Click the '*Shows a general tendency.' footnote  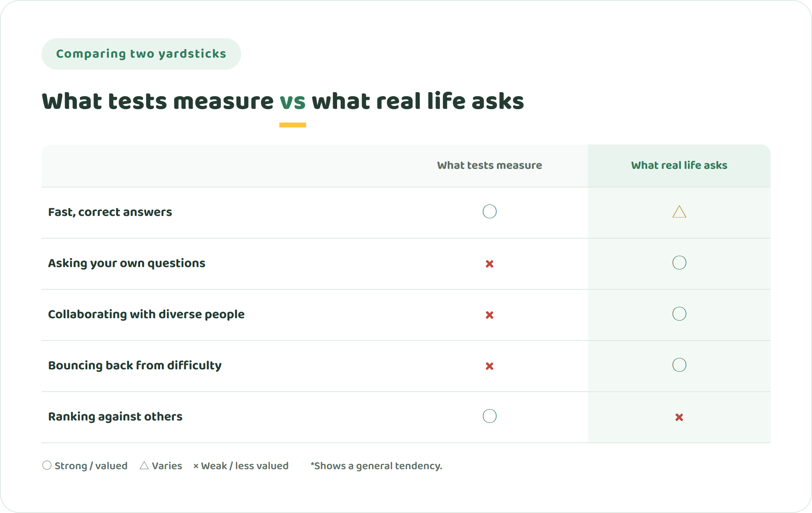(376, 466)
